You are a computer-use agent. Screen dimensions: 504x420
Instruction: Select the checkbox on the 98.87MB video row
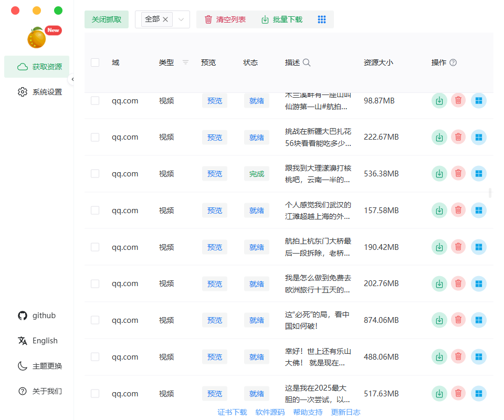click(94, 100)
